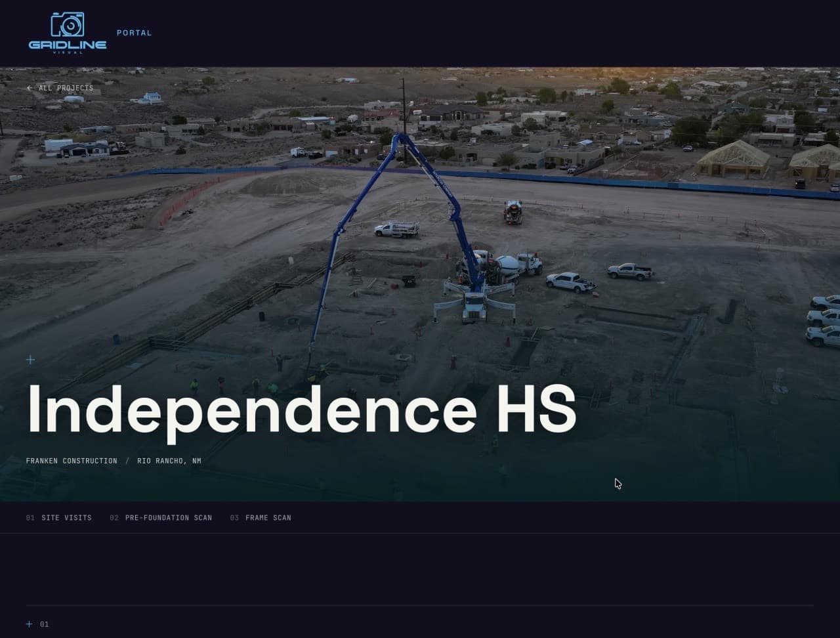Click the slash separator between Franken and Rio Rancho
Screen dimensions: 840x638
(127, 461)
